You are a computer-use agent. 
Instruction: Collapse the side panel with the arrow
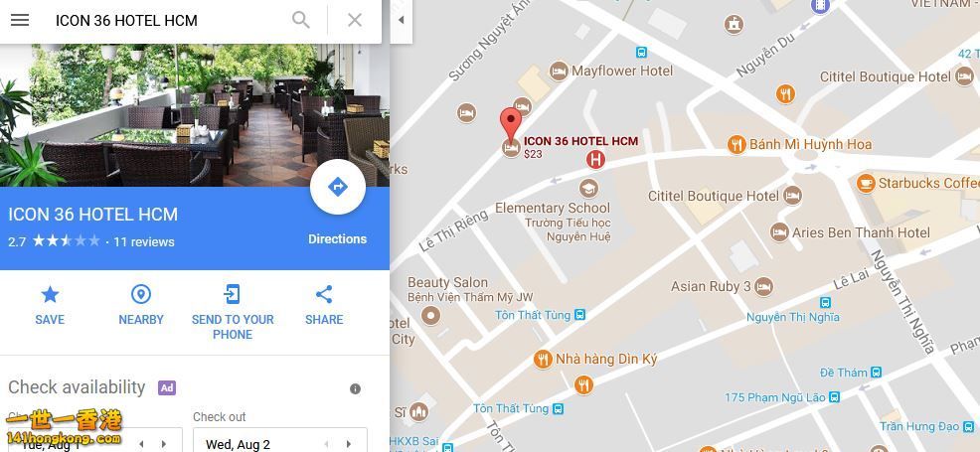click(402, 20)
